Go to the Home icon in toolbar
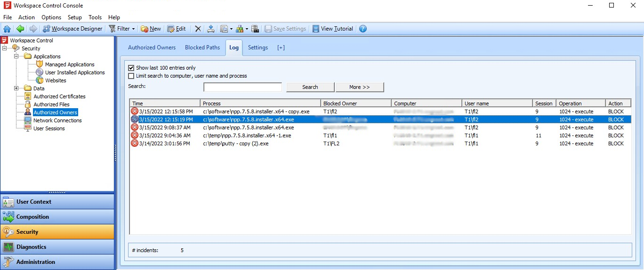The image size is (644, 270). pos(7,29)
